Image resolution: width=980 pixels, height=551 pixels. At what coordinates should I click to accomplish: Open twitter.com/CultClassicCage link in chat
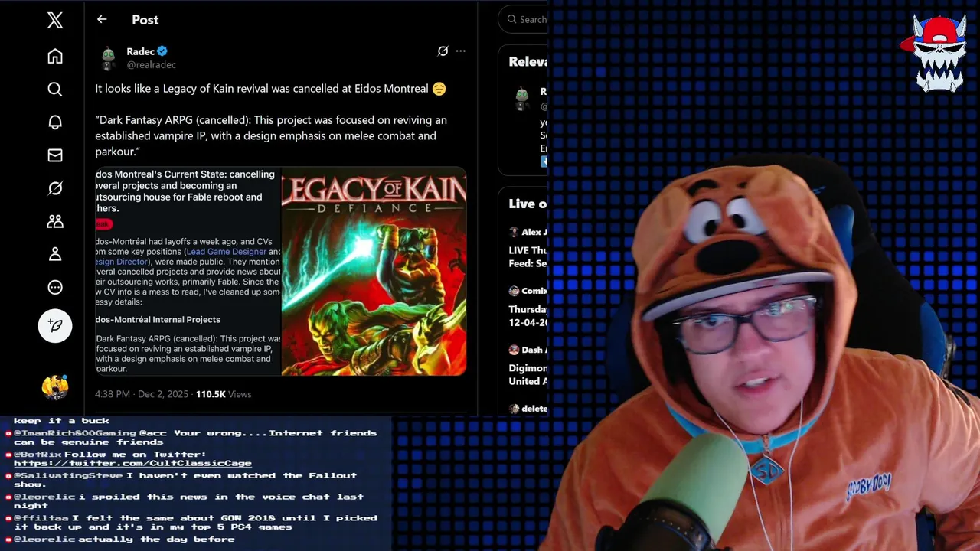point(132,464)
